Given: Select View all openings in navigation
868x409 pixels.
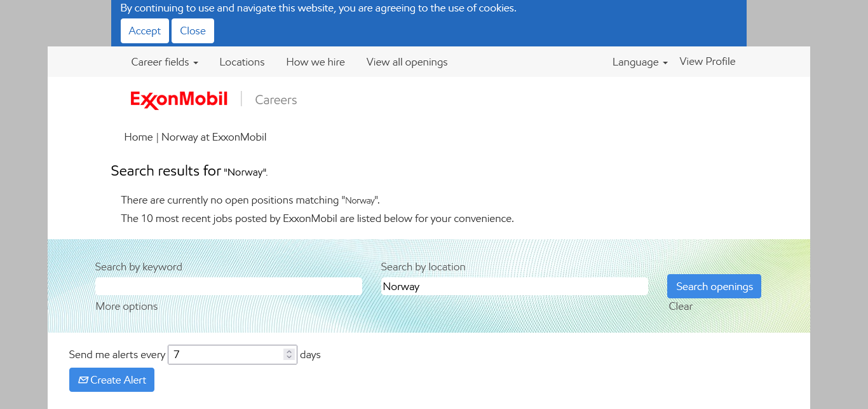Looking at the screenshot, I should click(x=407, y=62).
